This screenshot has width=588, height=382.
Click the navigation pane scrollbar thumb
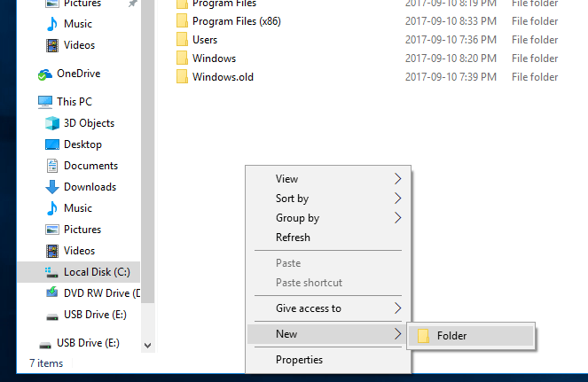point(148,150)
